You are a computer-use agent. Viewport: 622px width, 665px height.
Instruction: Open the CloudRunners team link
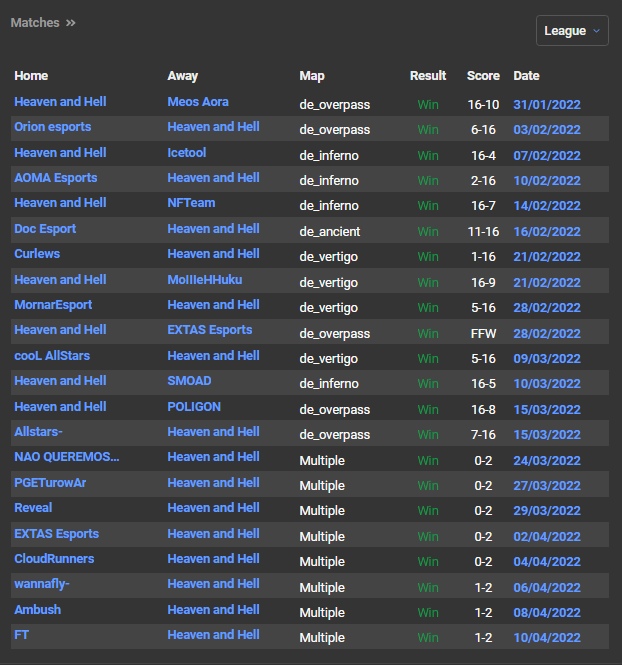54,558
